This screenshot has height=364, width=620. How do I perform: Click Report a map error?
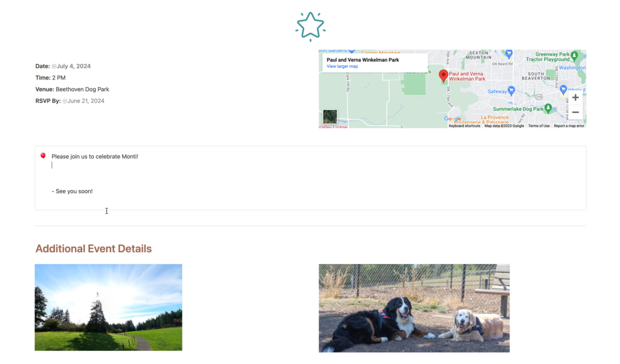[569, 126]
